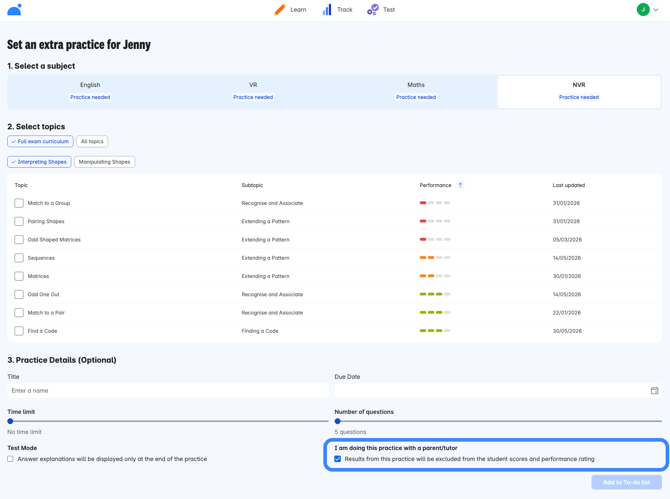
Task: Select the NVR subject tab
Action: (x=579, y=91)
